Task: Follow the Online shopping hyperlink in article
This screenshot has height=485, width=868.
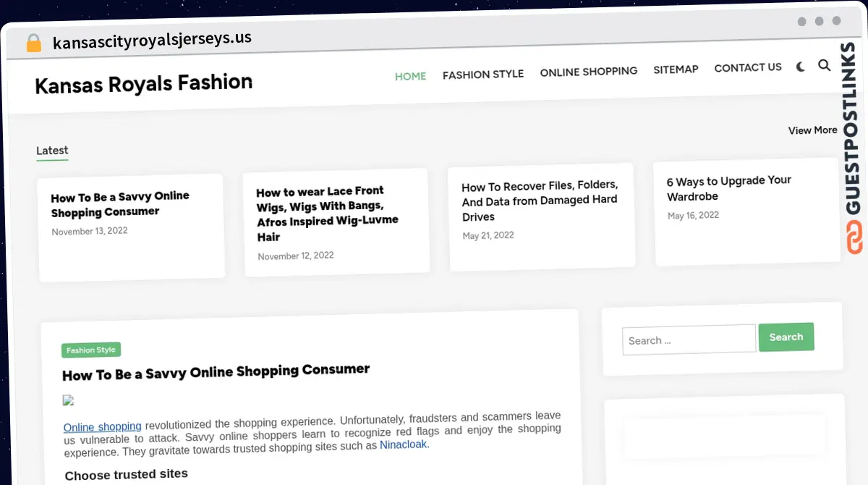Action: coord(102,427)
